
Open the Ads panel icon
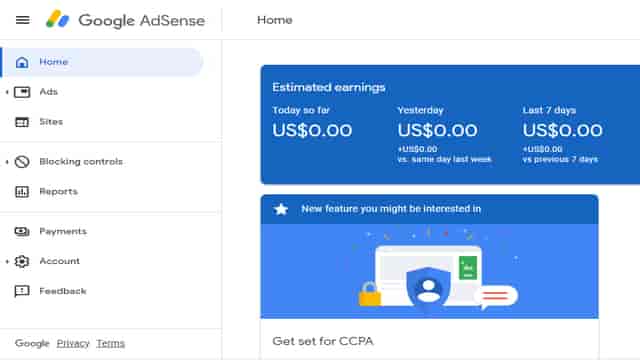coord(22,92)
